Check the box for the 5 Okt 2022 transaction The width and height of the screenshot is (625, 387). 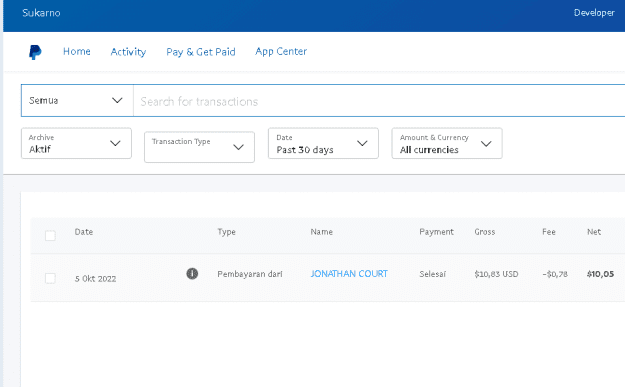click(50, 278)
